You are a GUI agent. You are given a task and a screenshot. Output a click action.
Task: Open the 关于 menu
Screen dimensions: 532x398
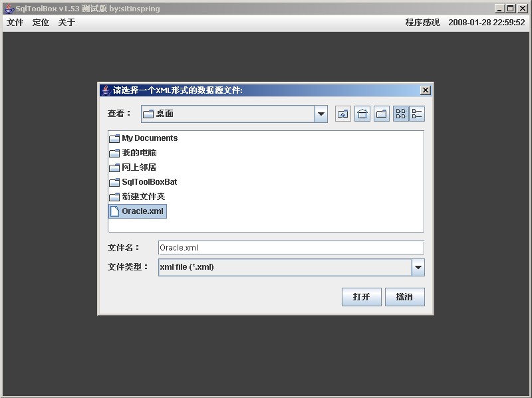coord(66,23)
